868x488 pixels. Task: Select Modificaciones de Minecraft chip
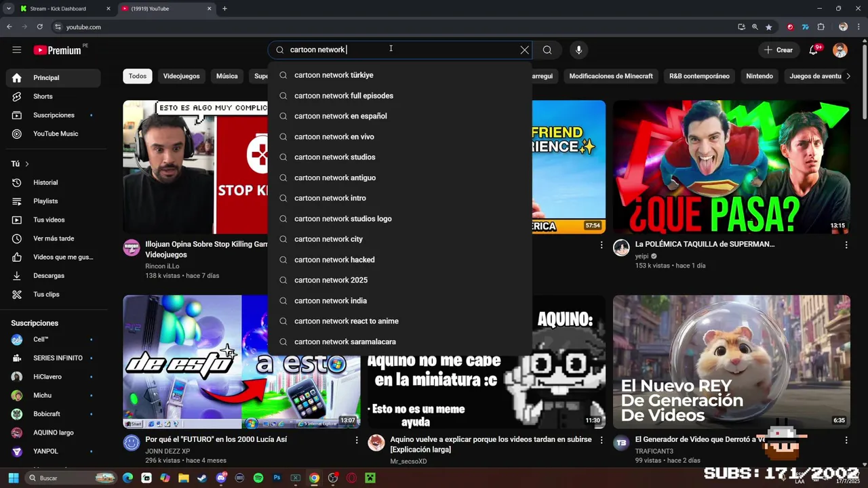click(611, 76)
